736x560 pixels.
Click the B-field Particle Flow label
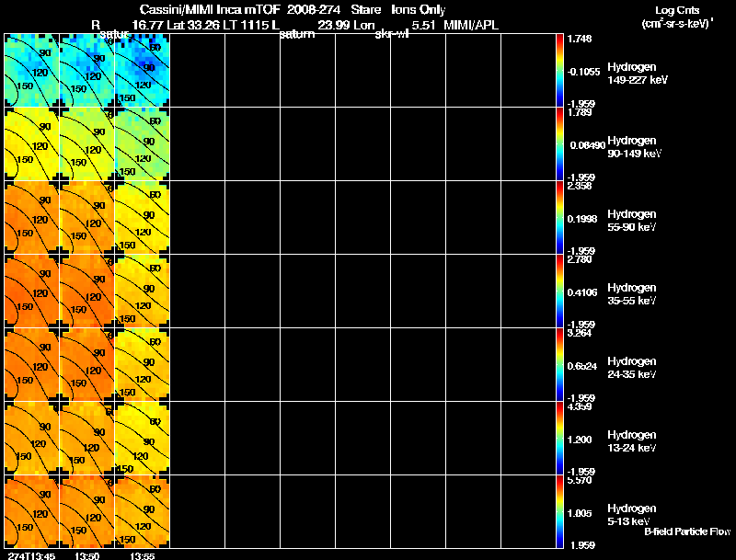point(687,531)
